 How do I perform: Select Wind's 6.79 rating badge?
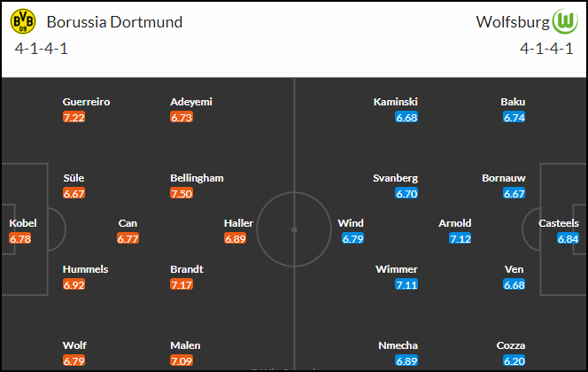click(x=352, y=238)
